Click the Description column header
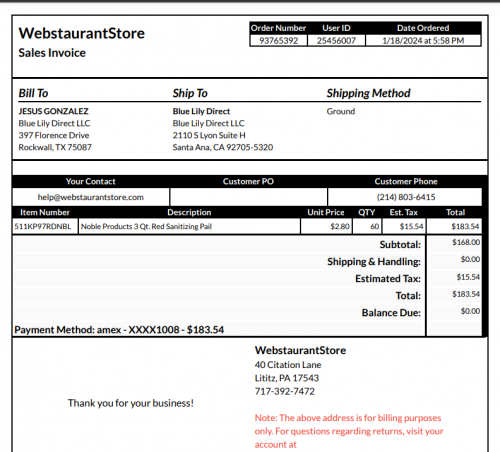The height and width of the screenshot is (452, 500). 189,212
